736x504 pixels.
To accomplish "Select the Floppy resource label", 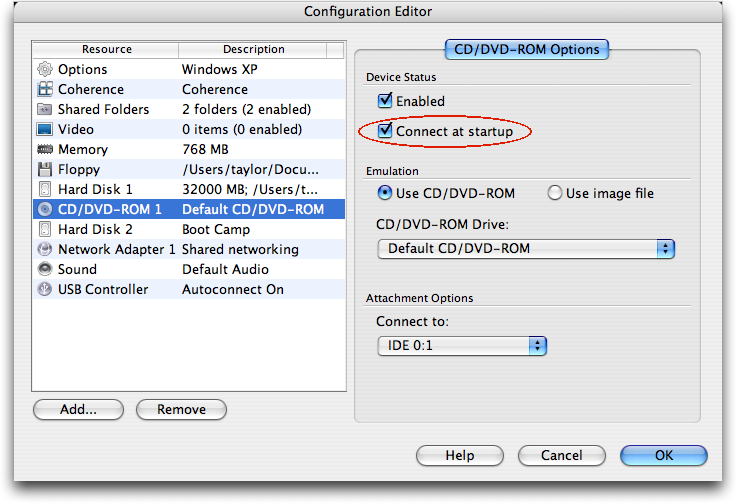I will (x=79, y=169).
